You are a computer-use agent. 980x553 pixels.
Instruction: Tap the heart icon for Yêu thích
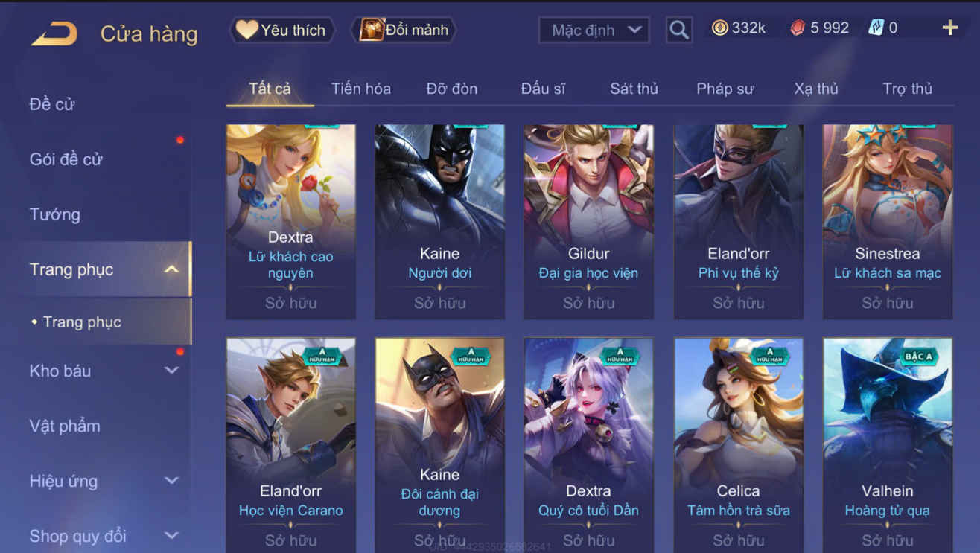point(246,30)
